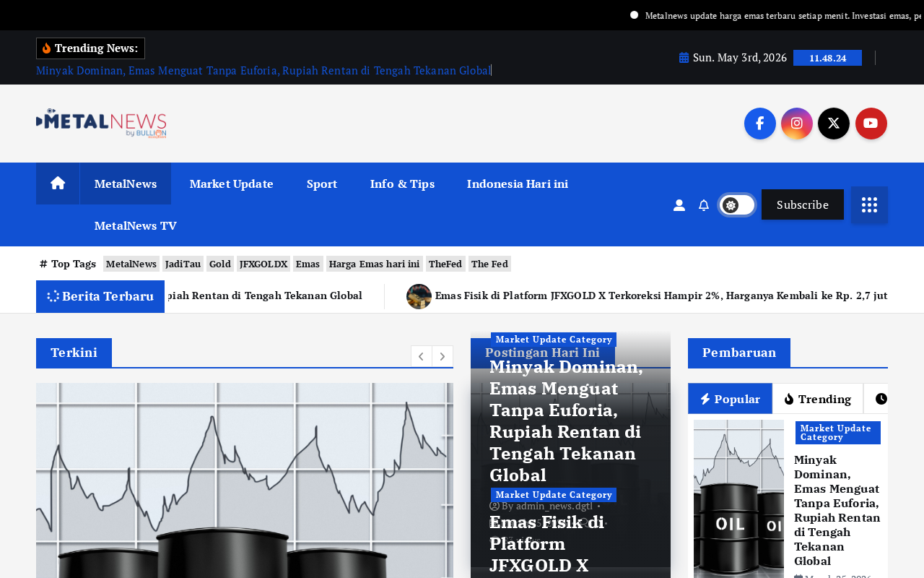Open the Market Update menu item
Viewport: 924px width, 578px height.
pos(232,184)
